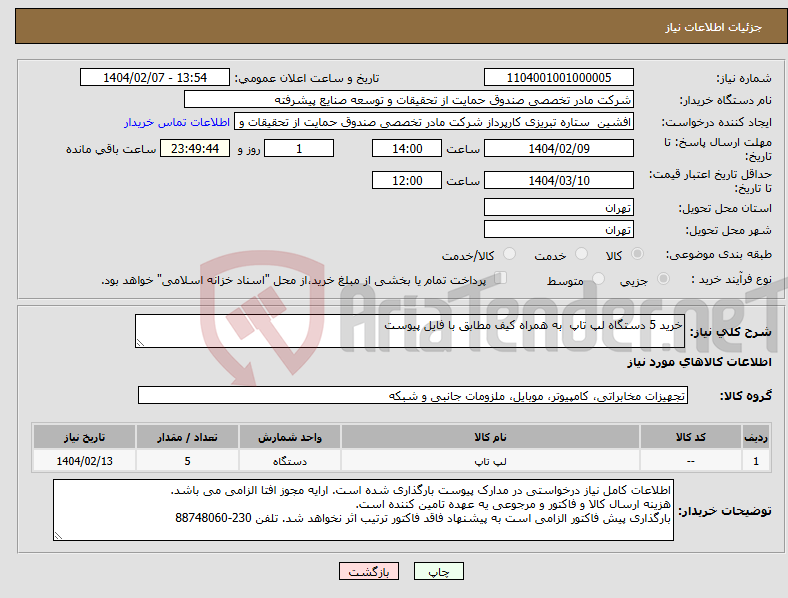Screen dimensions: 788x598
Task: Click the general need description text area
Action: point(410,331)
